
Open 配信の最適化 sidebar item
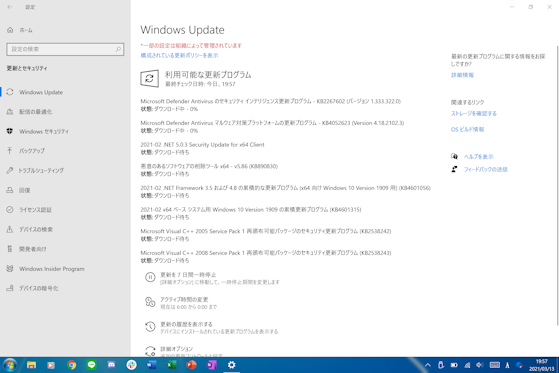point(35,112)
